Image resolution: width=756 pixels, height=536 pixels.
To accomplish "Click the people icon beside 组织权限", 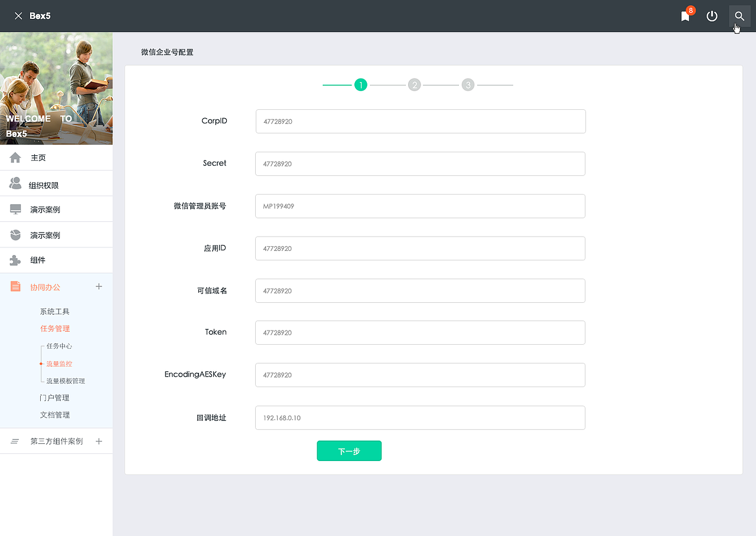I will click(x=15, y=184).
